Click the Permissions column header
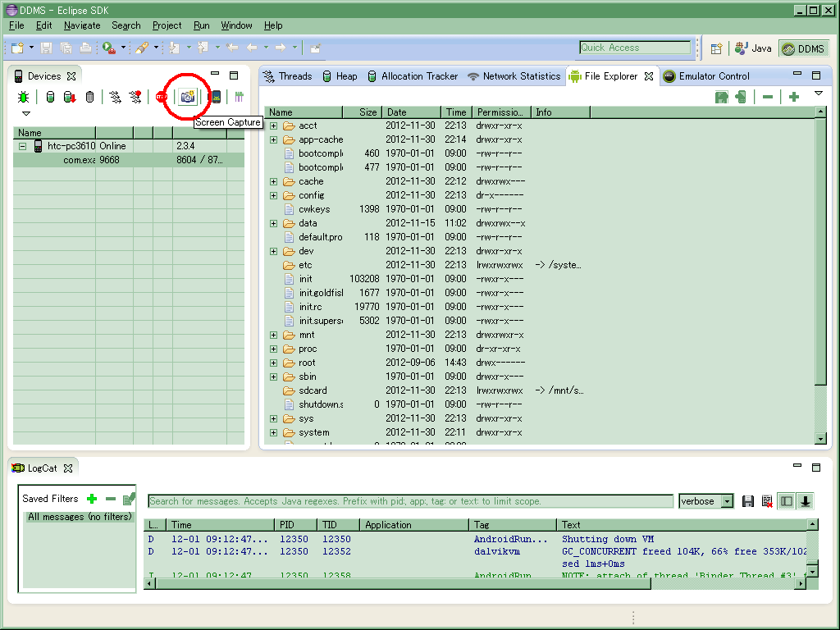This screenshot has height=630, width=840. (x=501, y=112)
